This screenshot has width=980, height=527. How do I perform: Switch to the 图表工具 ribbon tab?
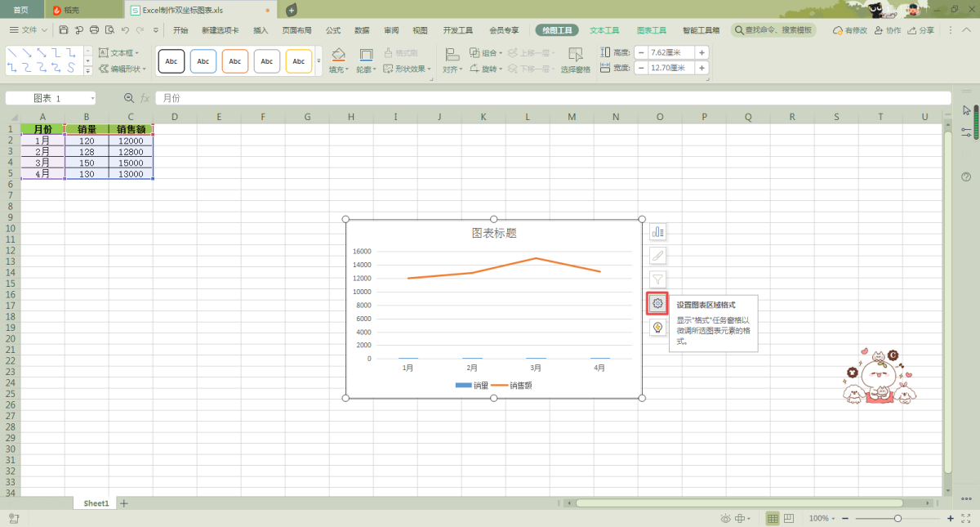click(x=652, y=30)
